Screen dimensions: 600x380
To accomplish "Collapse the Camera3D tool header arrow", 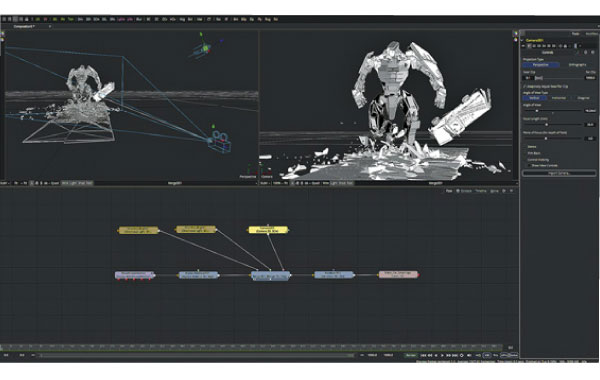I will coord(522,40).
